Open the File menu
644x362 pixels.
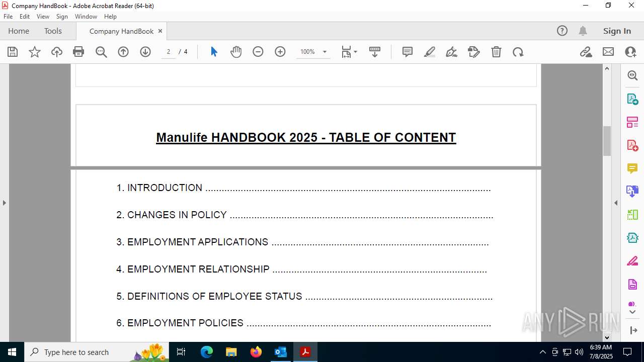(x=8, y=17)
